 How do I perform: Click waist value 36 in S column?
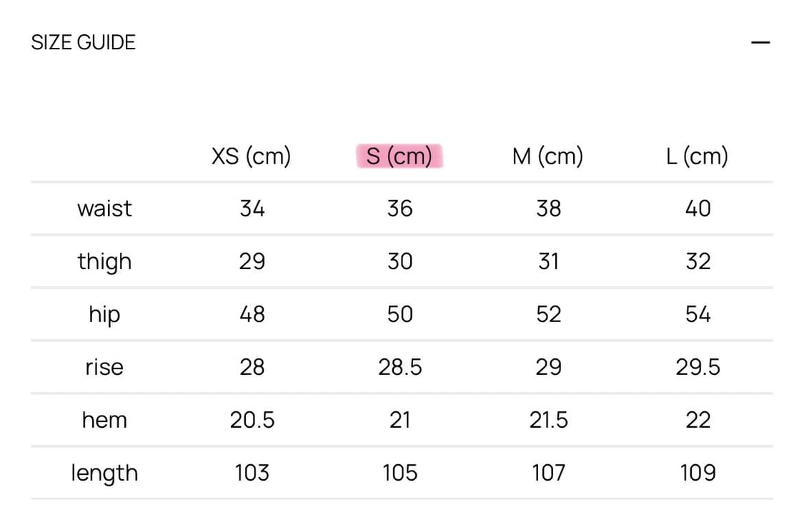point(399,209)
